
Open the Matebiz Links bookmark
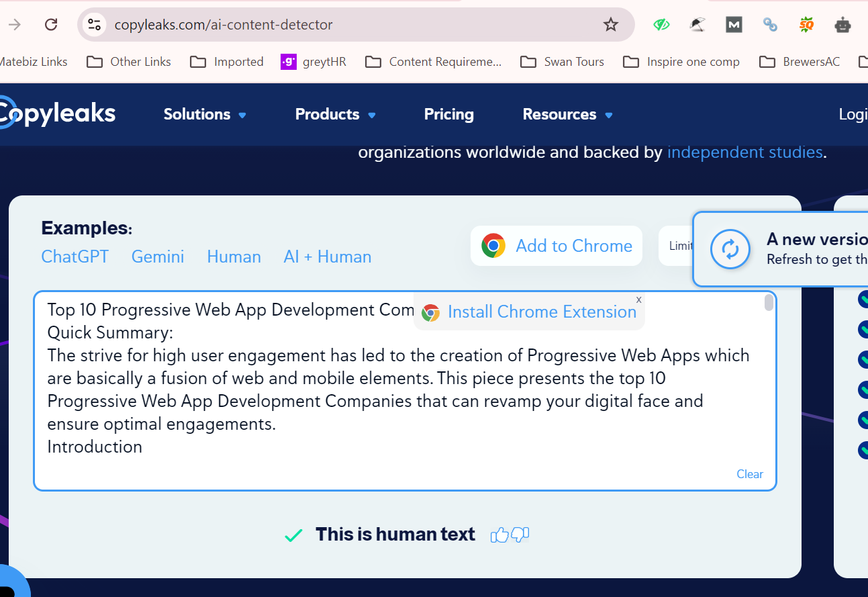click(x=34, y=62)
